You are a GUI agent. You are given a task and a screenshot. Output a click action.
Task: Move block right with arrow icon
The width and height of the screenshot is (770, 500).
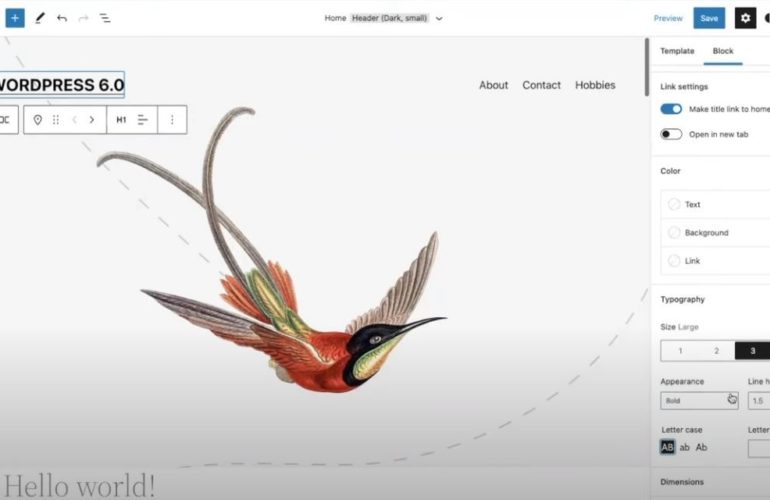pos(92,120)
